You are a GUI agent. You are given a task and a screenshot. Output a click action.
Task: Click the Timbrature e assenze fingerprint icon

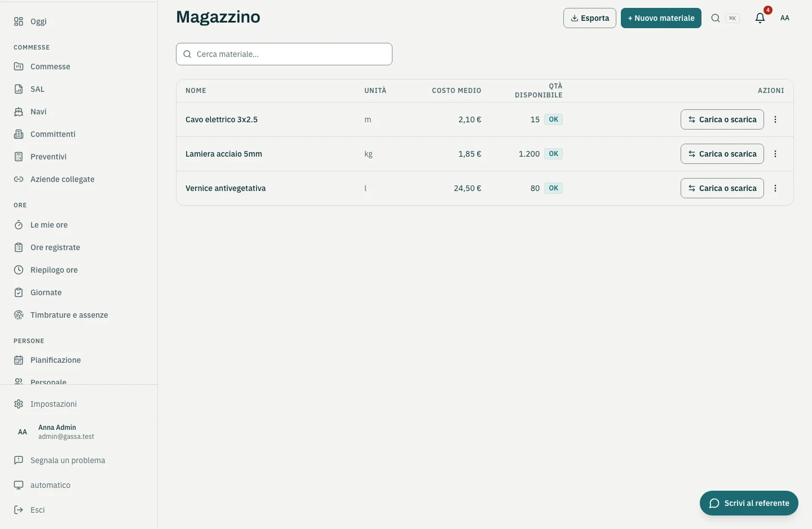point(19,315)
